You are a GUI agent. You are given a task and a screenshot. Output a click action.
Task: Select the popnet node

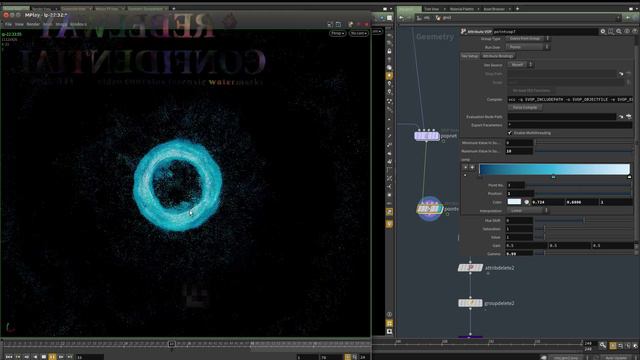[427, 136]
